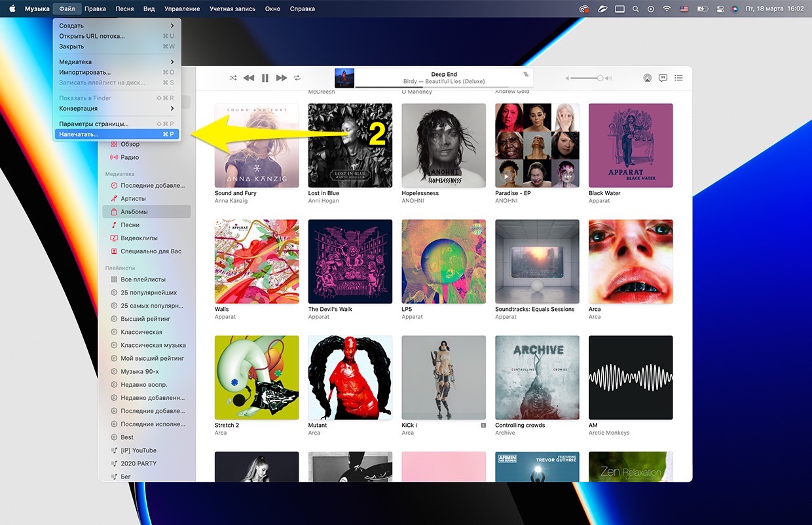Open AirPlay output selector
The width and height of the screenshot is (812, 525).
(x=647, y=78)
